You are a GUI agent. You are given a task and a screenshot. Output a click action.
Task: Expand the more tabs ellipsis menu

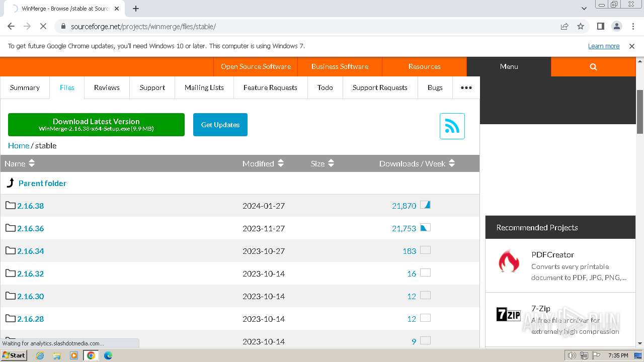click(466, 87)
